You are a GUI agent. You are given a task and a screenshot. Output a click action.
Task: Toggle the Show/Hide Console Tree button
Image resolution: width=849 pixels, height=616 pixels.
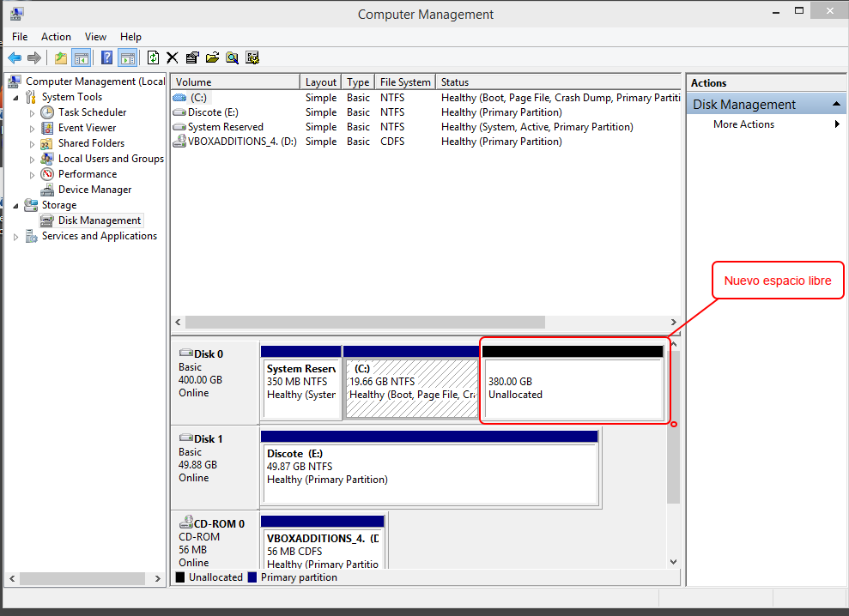tap(82, 57)
